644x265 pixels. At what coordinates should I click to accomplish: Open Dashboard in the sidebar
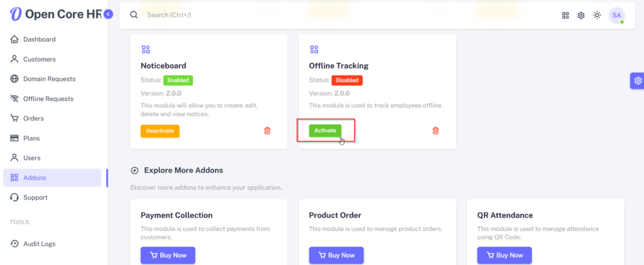click(52, 40)
